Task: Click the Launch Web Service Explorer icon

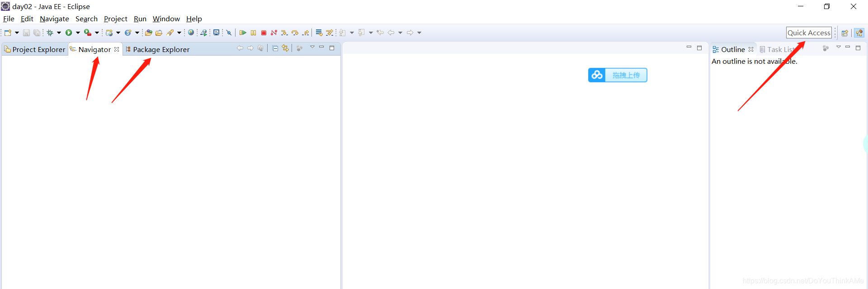Action: [x=204, y=33]
